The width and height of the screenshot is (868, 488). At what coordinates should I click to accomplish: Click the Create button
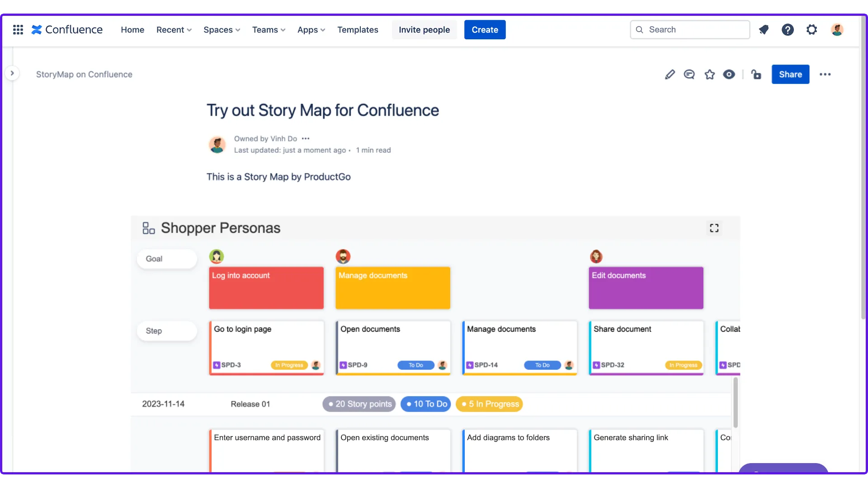pyautogui.click(x=485, y=30)
